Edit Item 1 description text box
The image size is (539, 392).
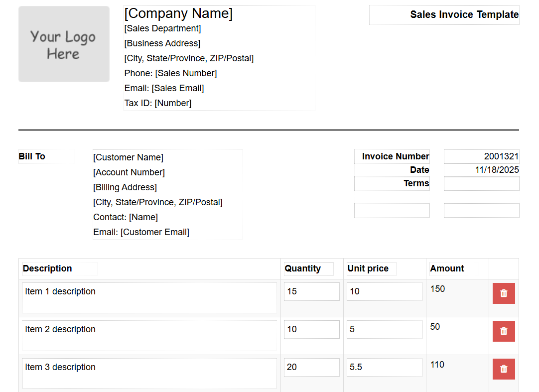[x=149, y=298]
